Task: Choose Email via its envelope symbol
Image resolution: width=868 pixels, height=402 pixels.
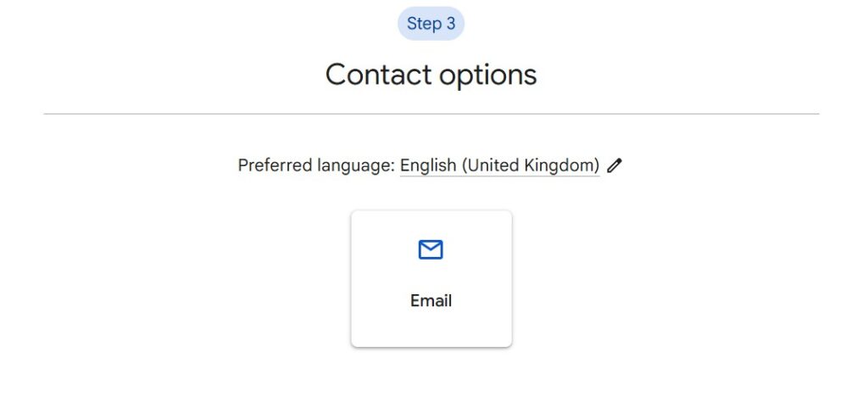Action: coord(431,250)
